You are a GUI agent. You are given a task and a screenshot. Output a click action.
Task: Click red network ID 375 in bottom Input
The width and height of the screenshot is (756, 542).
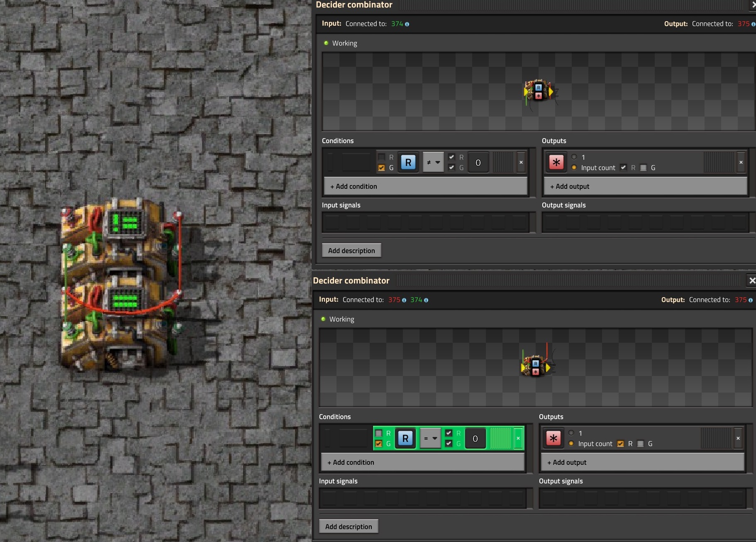394,300
